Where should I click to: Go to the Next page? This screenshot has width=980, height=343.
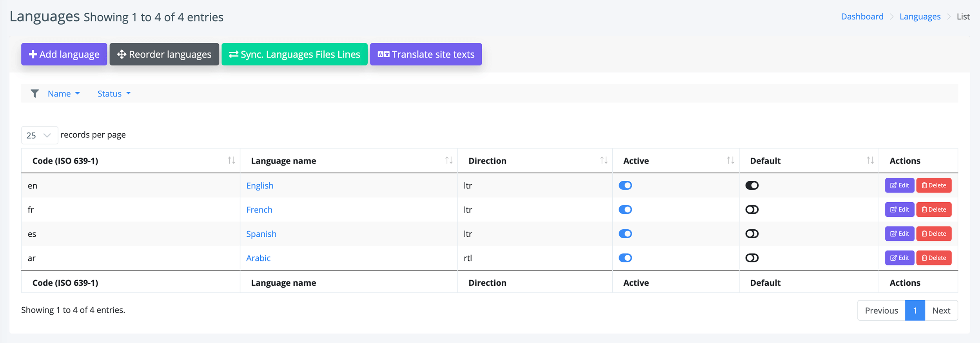941,310
